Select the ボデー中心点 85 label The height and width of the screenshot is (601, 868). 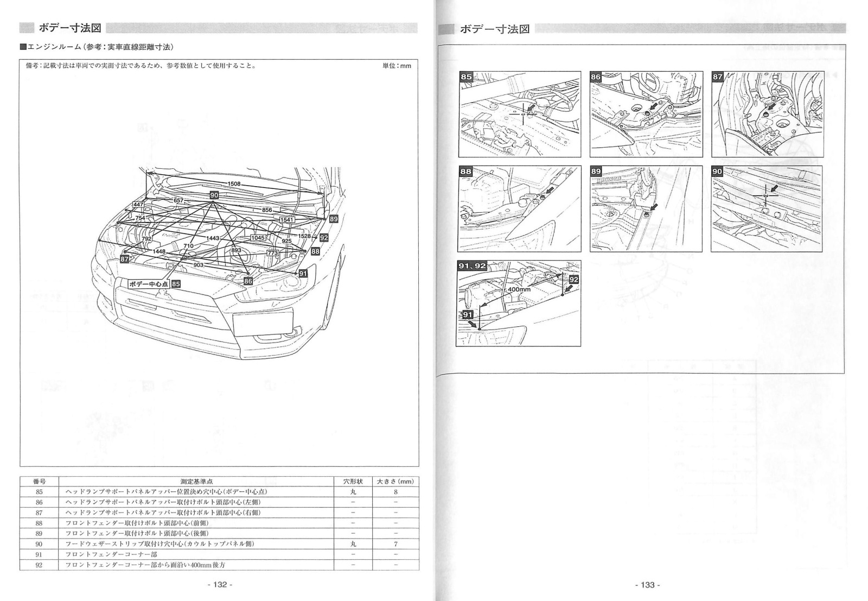point(154,284)
